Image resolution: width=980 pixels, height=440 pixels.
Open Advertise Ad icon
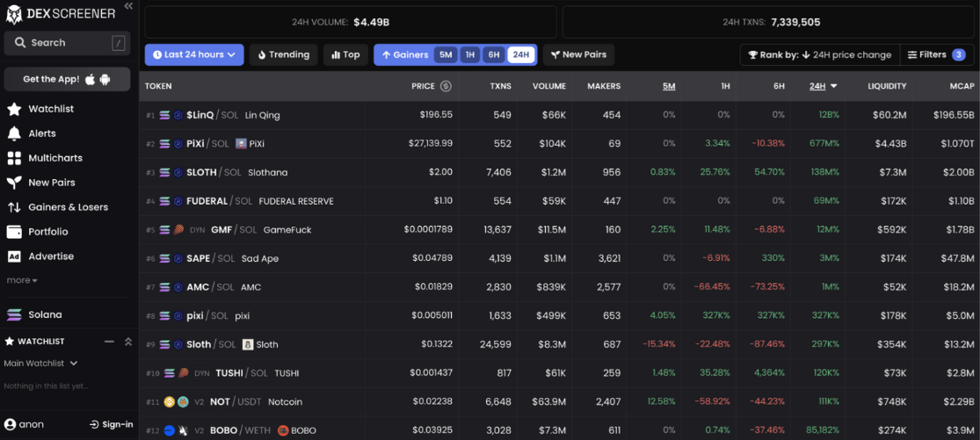[14, 256]
